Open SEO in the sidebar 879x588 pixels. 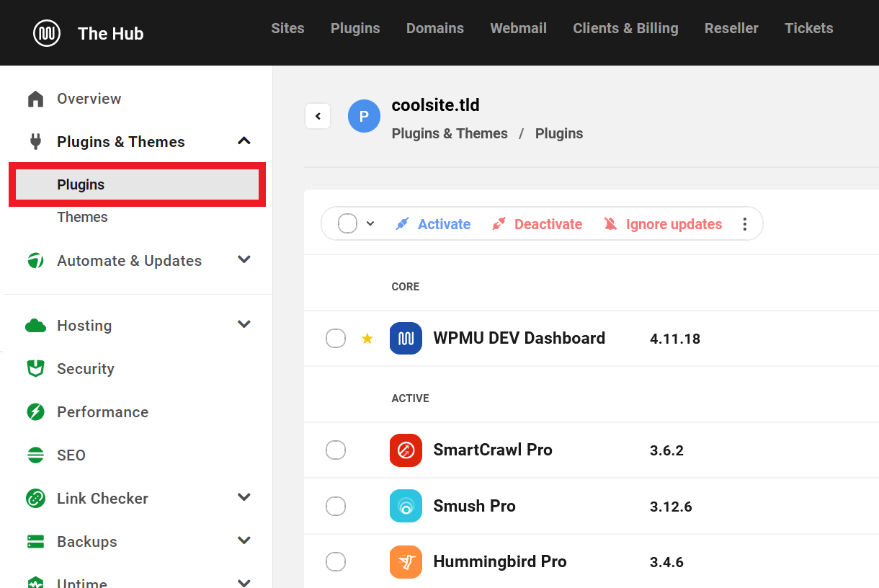[71, 455]
